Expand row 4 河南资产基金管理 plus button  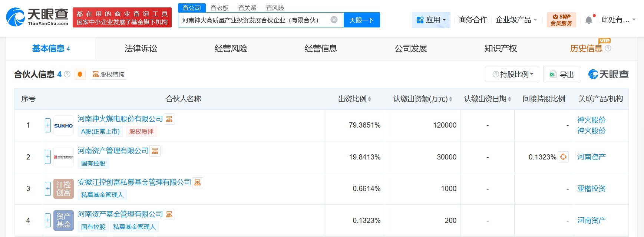tap(48, 220)
